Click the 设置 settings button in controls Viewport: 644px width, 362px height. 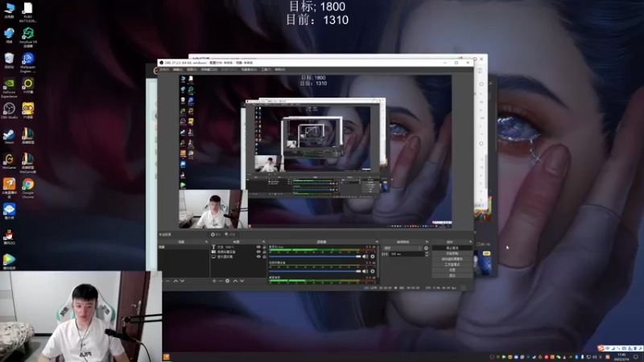452,270
